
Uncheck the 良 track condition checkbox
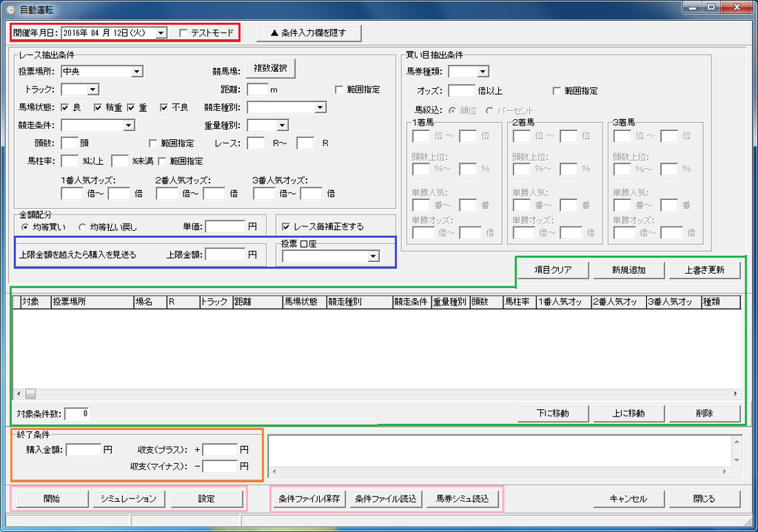(65, 107)
